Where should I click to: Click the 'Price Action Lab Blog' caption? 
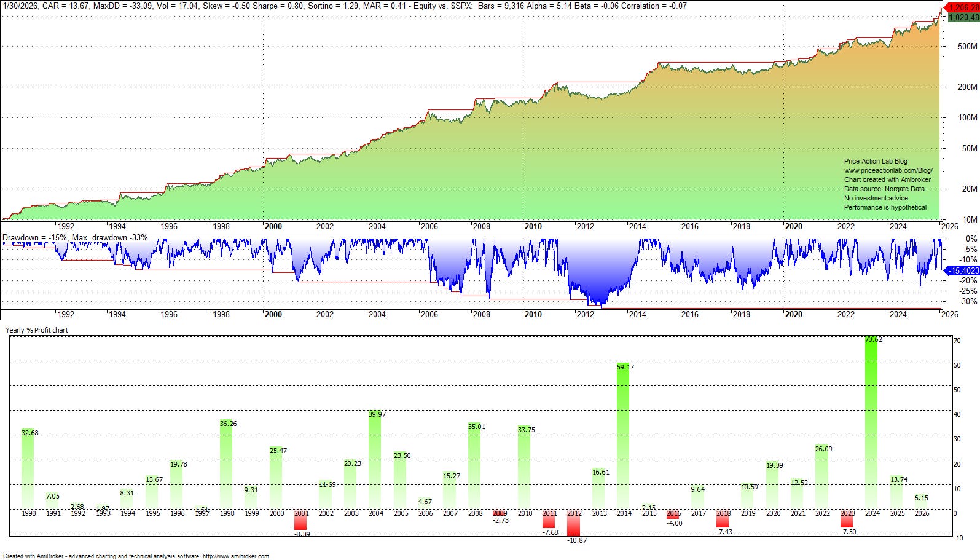click(876, 161)
